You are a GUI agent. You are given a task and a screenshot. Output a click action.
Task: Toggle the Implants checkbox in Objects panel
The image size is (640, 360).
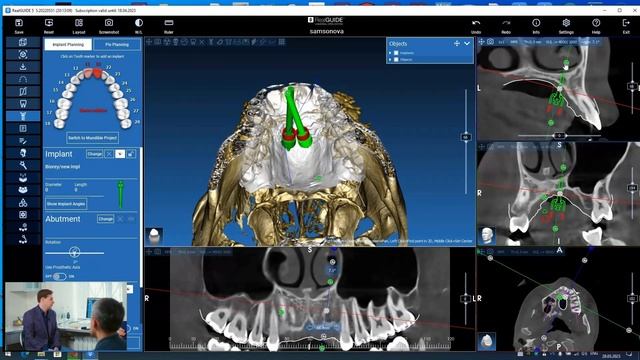coord(396,53)
